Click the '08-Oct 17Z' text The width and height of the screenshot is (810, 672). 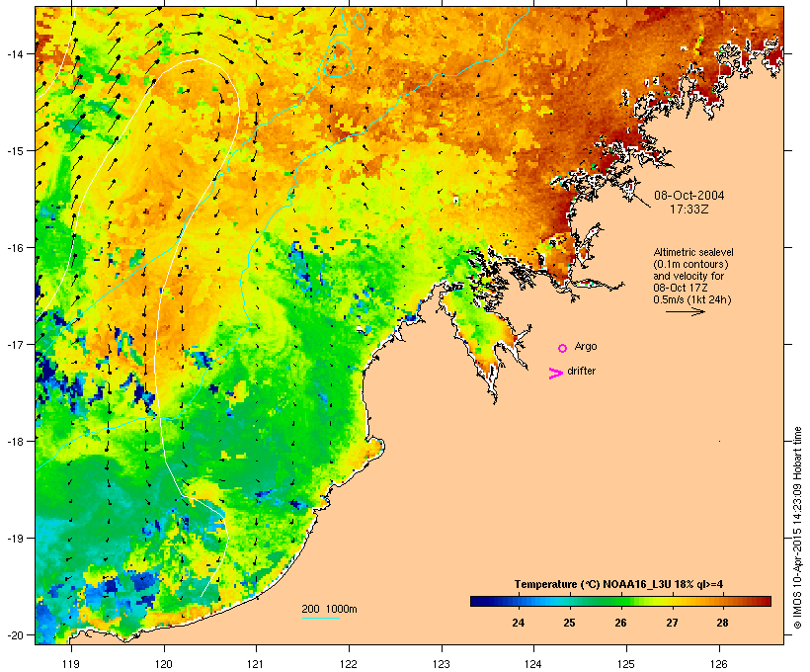click(x=681, y=288)
